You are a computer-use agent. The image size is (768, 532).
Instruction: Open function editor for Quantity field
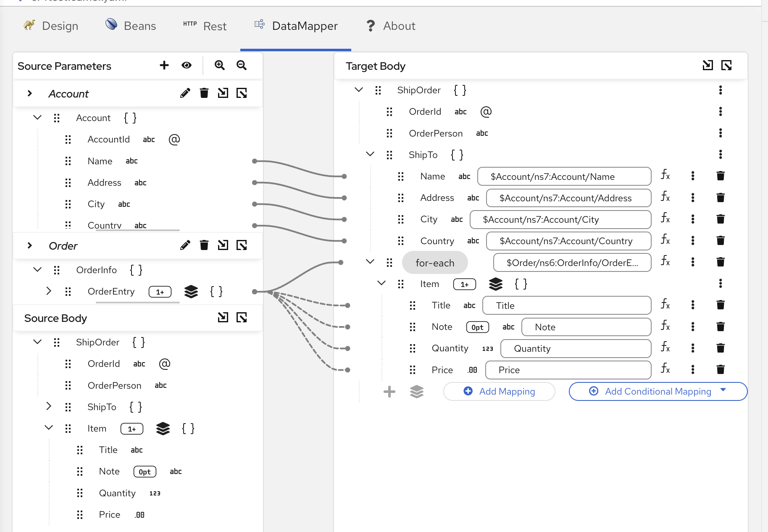[665, 347]
